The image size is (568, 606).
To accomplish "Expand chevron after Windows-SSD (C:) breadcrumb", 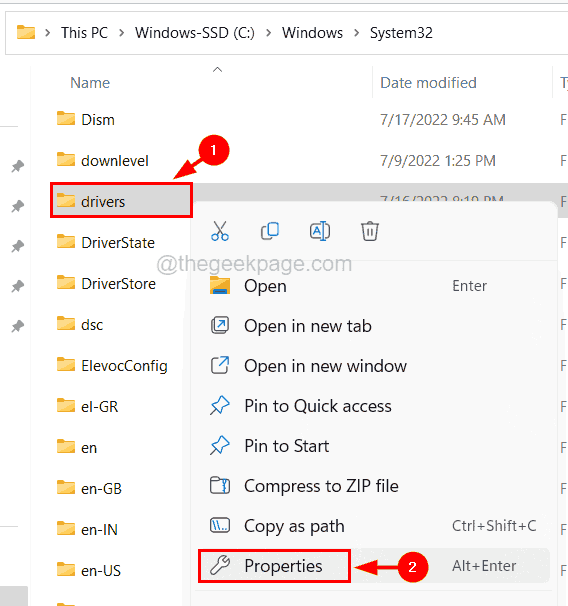I will pyautogui.click(x=269, y=33).
